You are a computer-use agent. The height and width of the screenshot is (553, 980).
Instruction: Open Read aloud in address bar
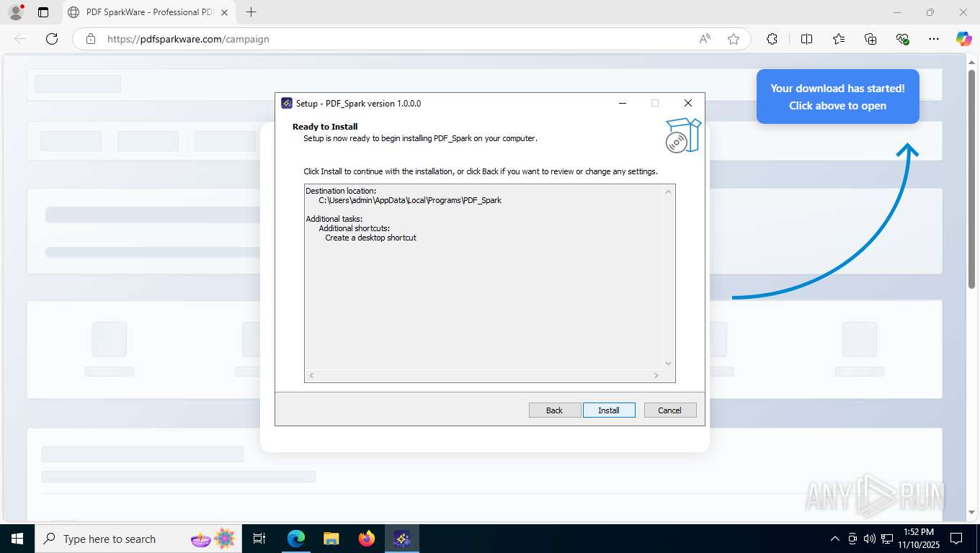point(705,39)
